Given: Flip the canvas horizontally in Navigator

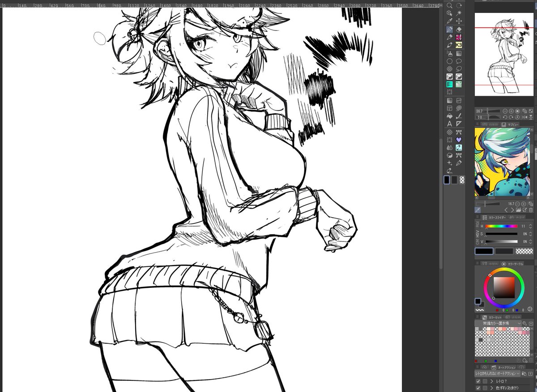Looking at the screenshot, I should (x=525, y=117).
